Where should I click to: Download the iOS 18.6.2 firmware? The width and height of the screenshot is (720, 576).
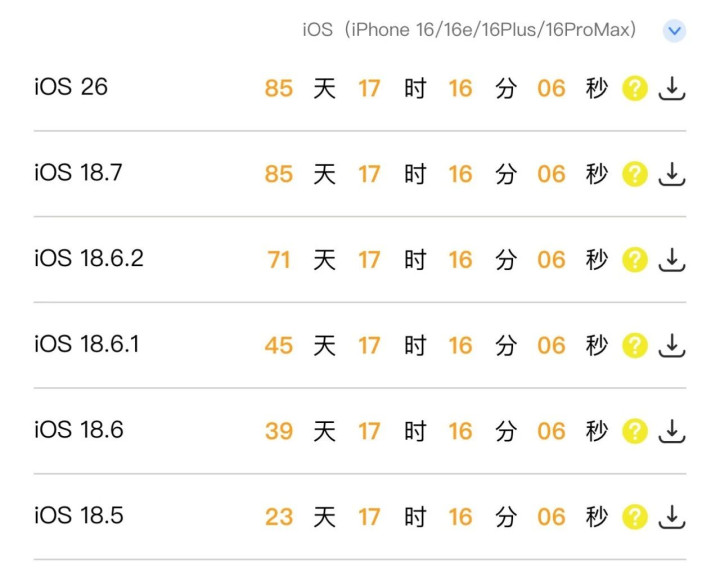[x=672, y=260]
